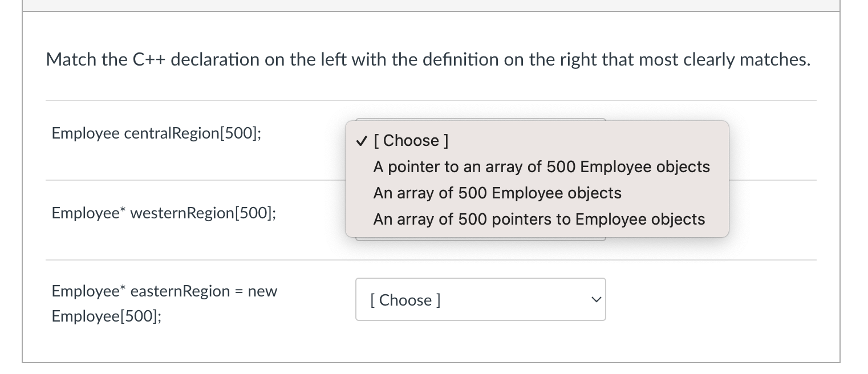Open the [ Choose ] dropdown for easternRegion
This screenshot has height=374, width=868.
point(481,299)
